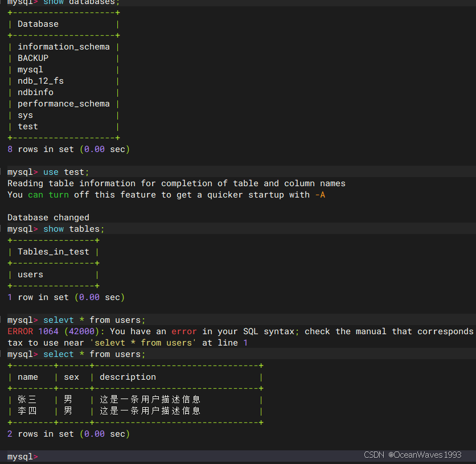Click the 'BACKUP' database name
The image size is (476, 464).
33,58
